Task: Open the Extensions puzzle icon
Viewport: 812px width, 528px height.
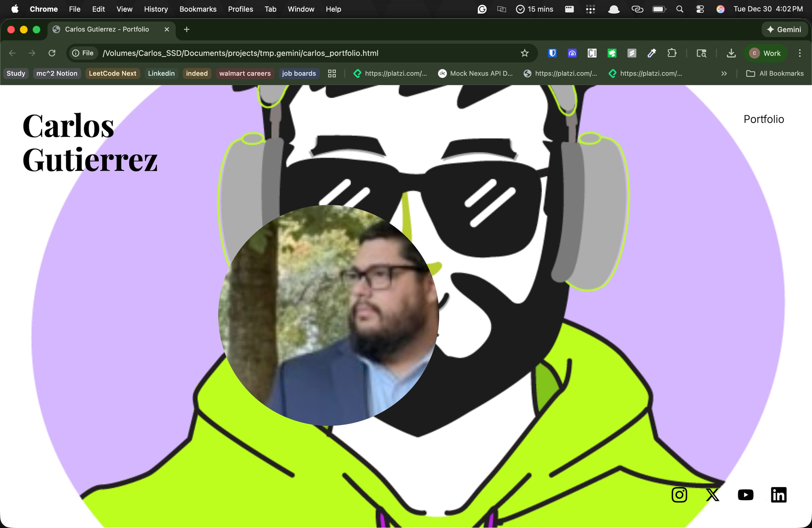Action: click(x=672, y=53)
